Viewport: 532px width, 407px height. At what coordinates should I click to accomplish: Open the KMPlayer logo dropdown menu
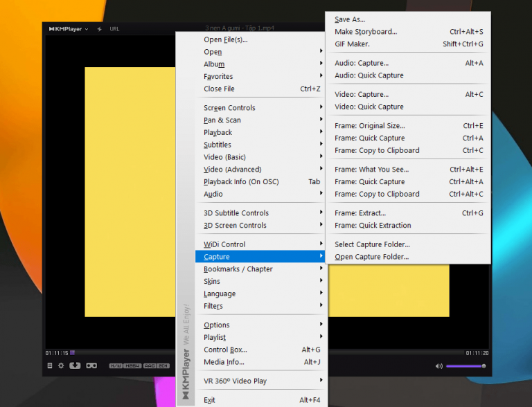point(69,29)
